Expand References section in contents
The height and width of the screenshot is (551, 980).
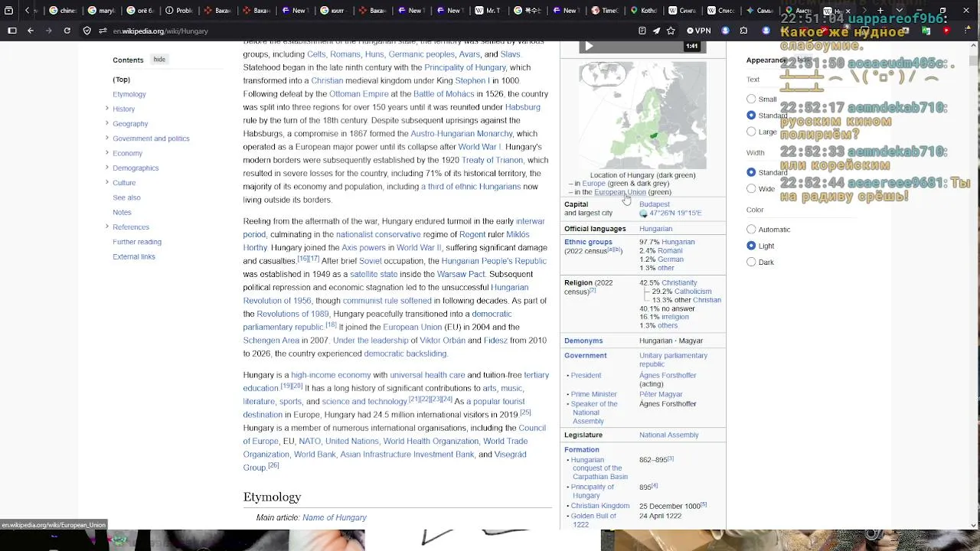[x=106, y=227]
